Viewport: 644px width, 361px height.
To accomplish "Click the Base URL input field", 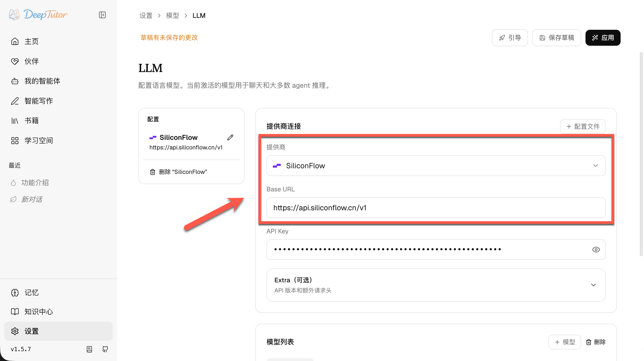I will tap(436, 208).
